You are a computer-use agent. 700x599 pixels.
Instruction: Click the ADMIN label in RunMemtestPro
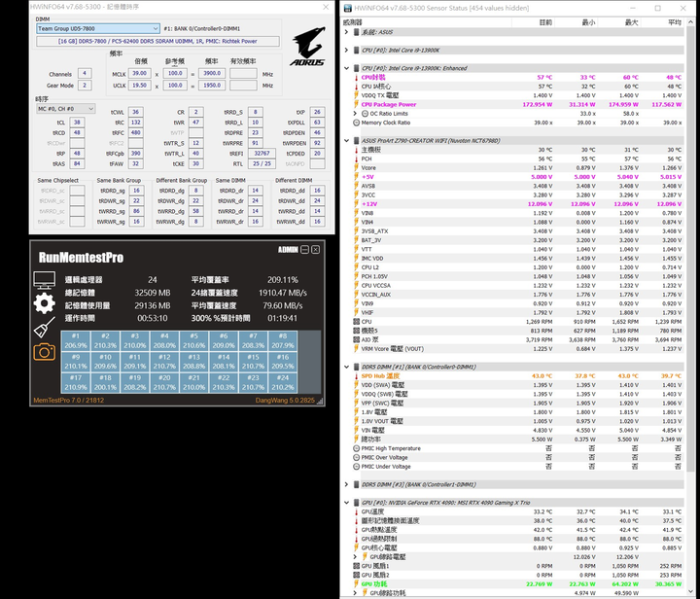[x=288, y=250]
